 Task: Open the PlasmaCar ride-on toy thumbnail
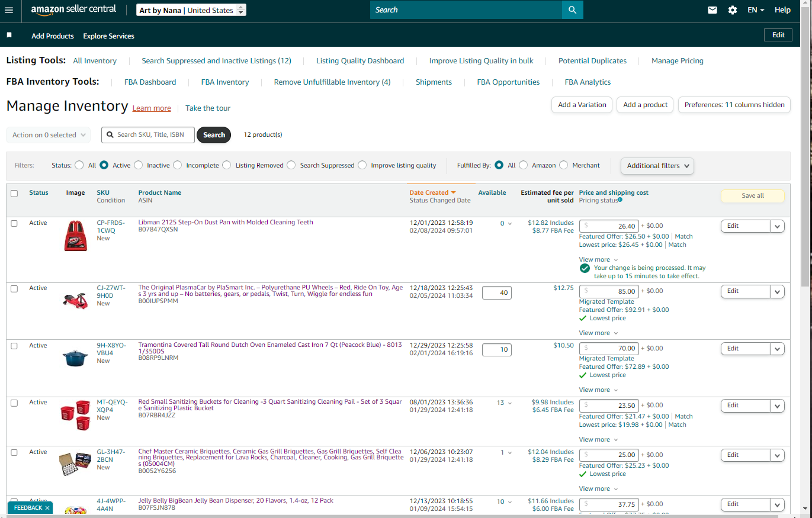pyautogui.click(x=75, y=300)
